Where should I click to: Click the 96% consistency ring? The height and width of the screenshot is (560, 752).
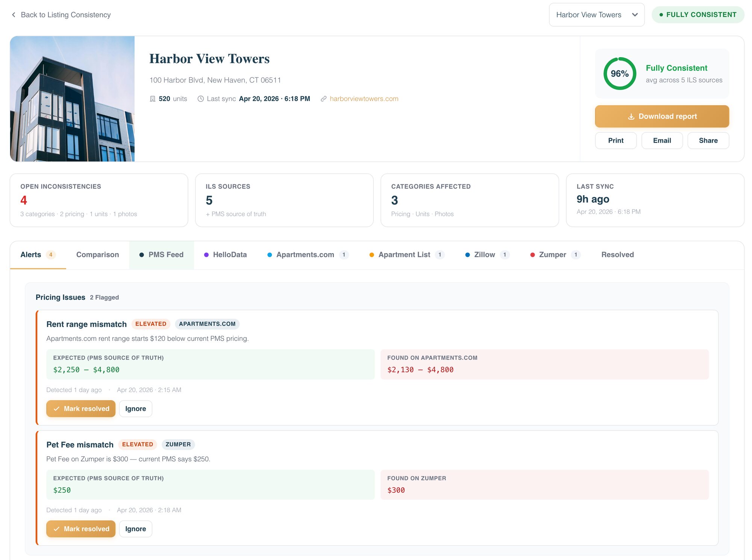[x=620, y=74]
